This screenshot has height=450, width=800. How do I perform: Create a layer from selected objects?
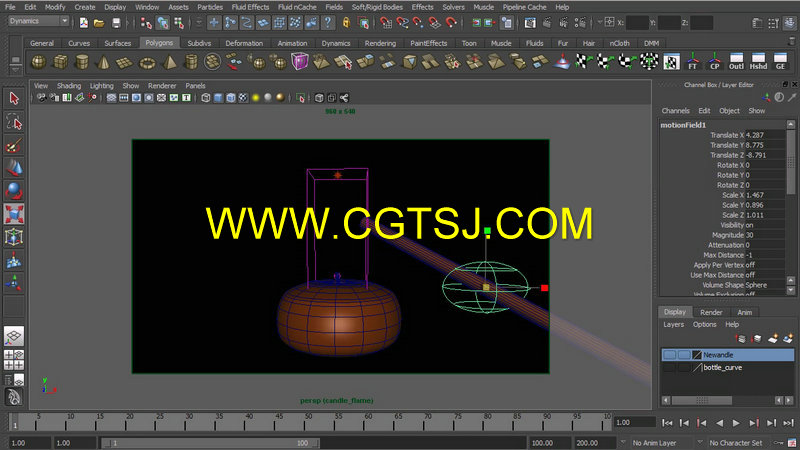(788, 338)
